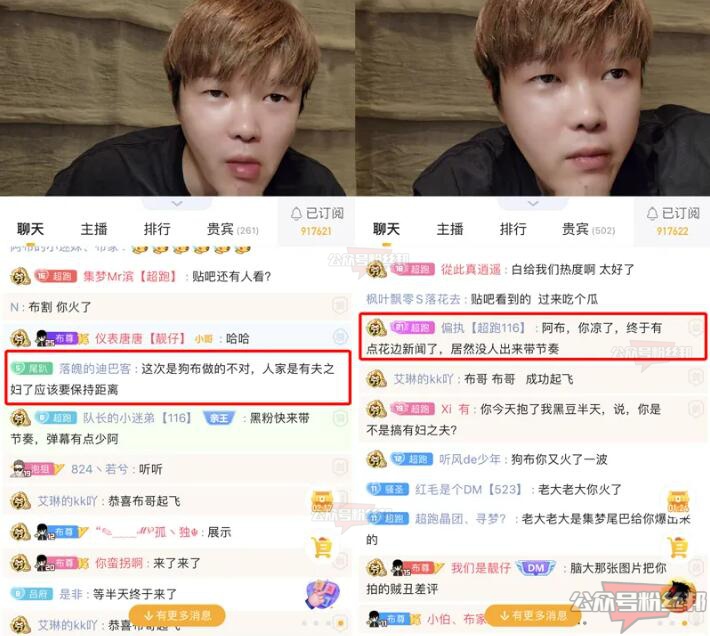The height and width of the screenshot is (636, 710).
Task: Open the treasure chest timer in left panel
Action: pos(322,502)
